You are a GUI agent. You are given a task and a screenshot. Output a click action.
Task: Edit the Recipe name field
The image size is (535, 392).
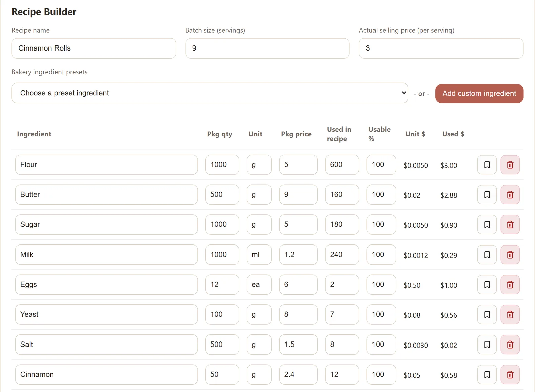pyautogui.click(x=94, y=48)
